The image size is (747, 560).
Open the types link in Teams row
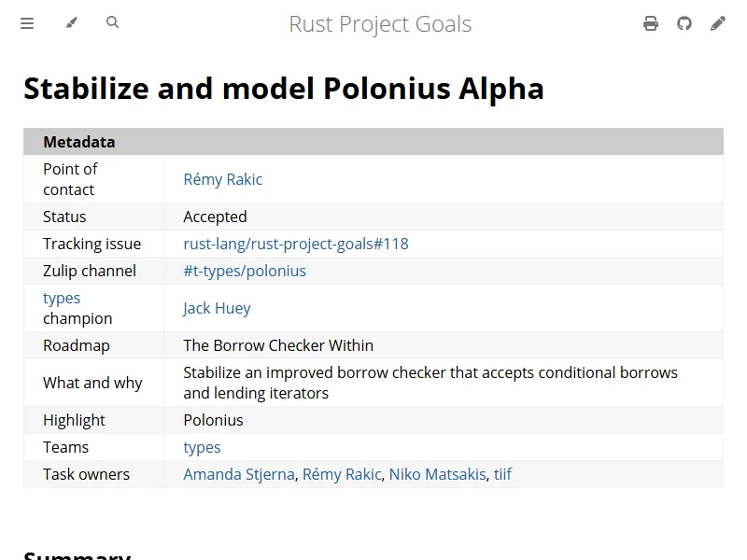point(202,448)
